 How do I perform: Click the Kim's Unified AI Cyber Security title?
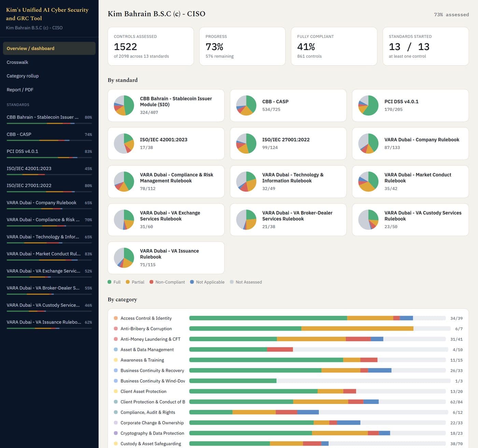point(47,14)
